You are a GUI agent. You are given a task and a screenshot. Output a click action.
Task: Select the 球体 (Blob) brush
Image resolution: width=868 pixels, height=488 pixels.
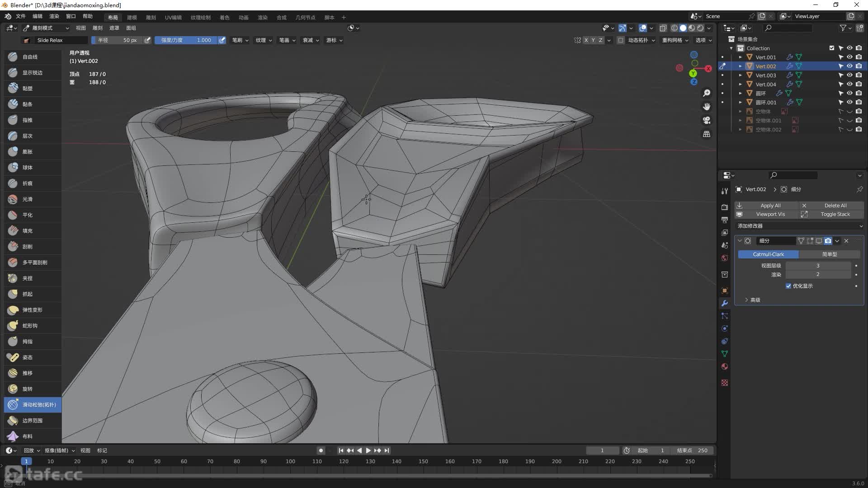coord(33,168)
